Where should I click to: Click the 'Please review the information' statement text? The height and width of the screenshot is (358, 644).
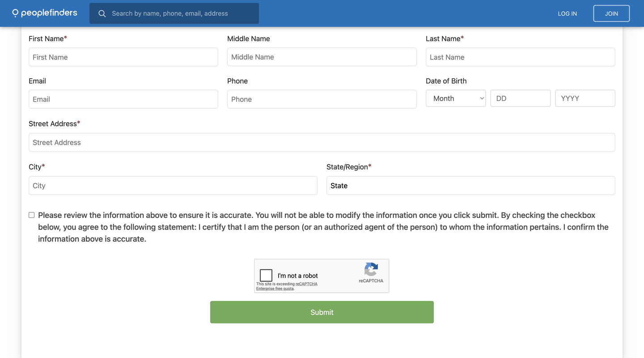[323, 227]
